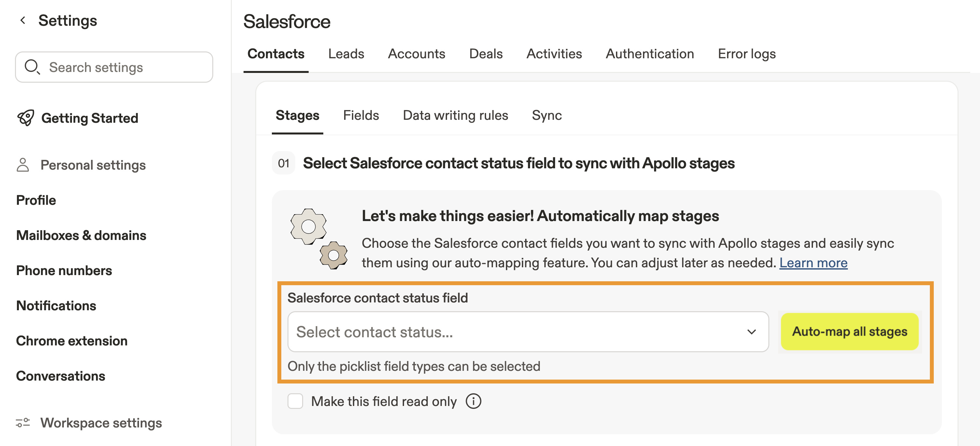Image resolution: width=980 pixels, height=446 pixels.
Task: Click the Workspace settings sliders icon
Action: click(23, 423)
